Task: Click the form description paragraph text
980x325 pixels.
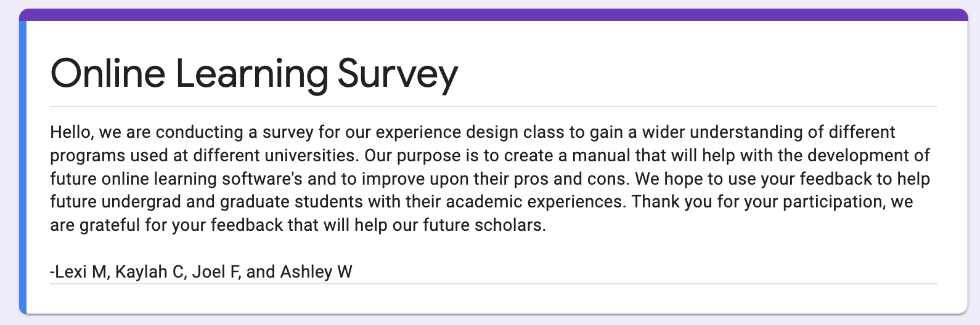Action: coord(491,179)
